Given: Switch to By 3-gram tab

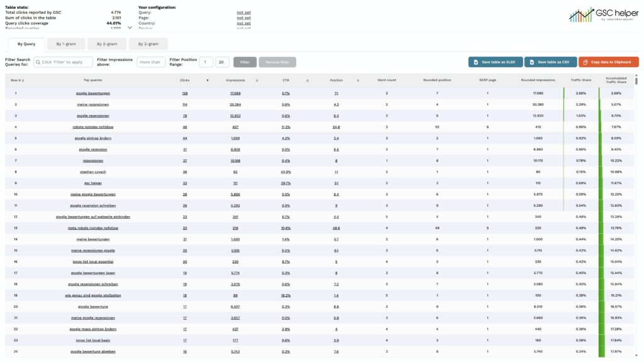Looking at the screenshot, I should pos(148,44).
